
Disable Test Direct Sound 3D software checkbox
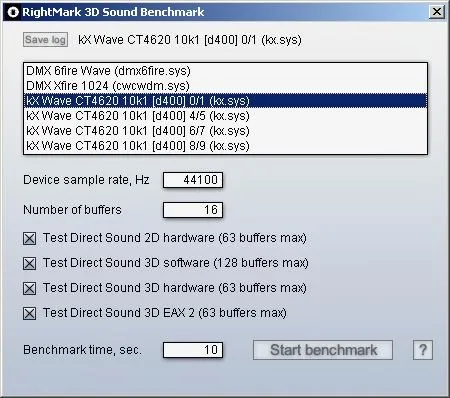pyautogui.click(x=29, y=263)
